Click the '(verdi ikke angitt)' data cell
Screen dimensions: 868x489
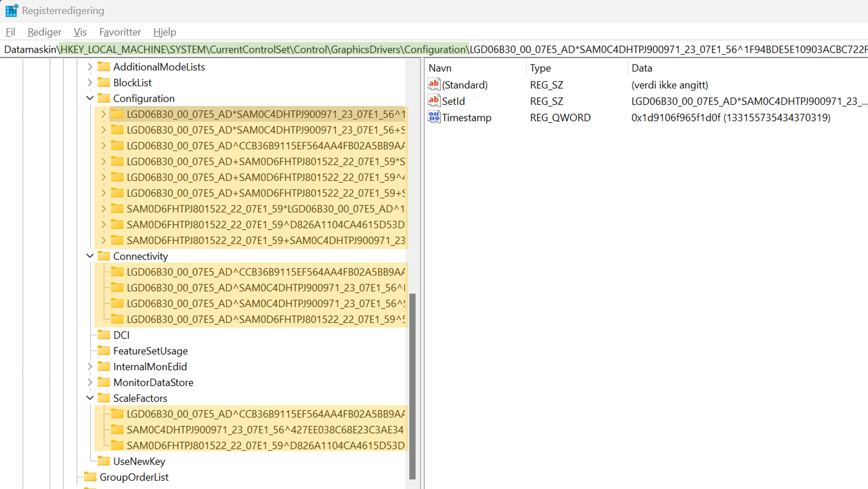670,85
